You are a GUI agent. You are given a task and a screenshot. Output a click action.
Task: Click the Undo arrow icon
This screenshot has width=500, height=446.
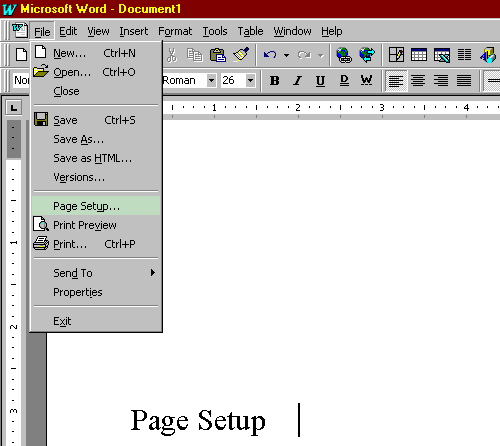(x=270, y=55)
